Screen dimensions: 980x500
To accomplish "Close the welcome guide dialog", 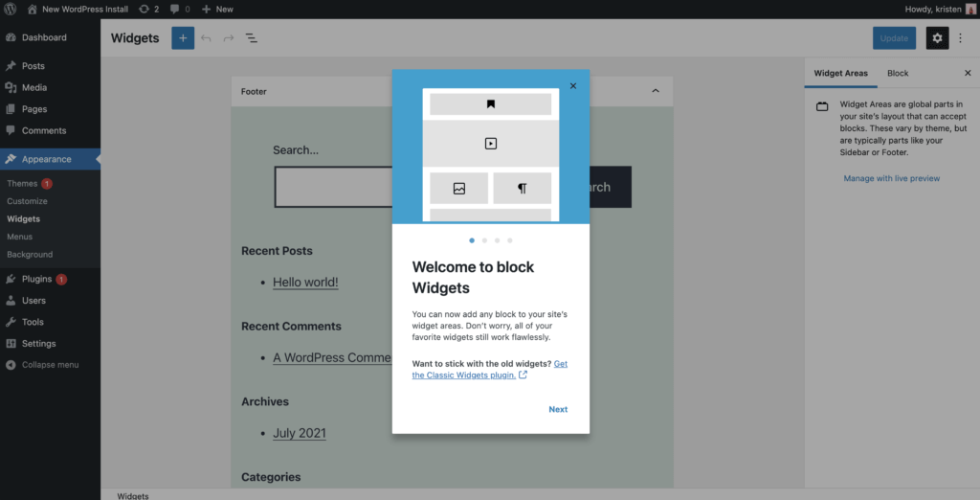I will coord(573,86).
